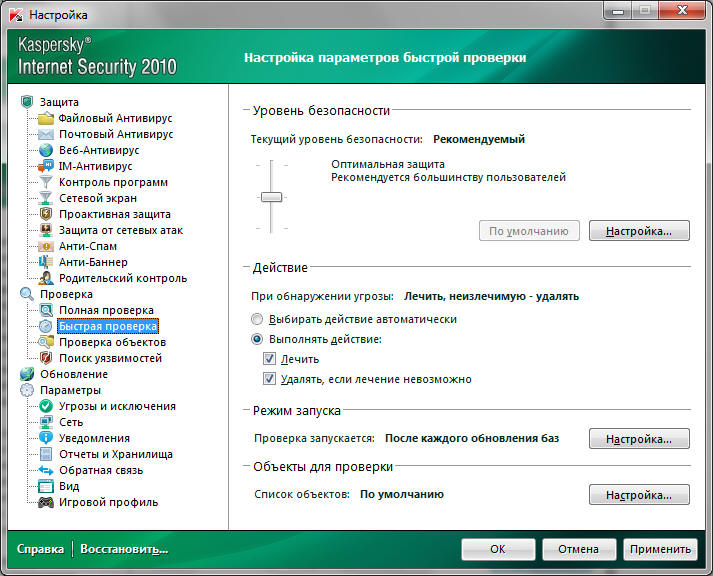
Task: Click the Файловый Антивирус folder icon
Action: [x=45, y=118]
